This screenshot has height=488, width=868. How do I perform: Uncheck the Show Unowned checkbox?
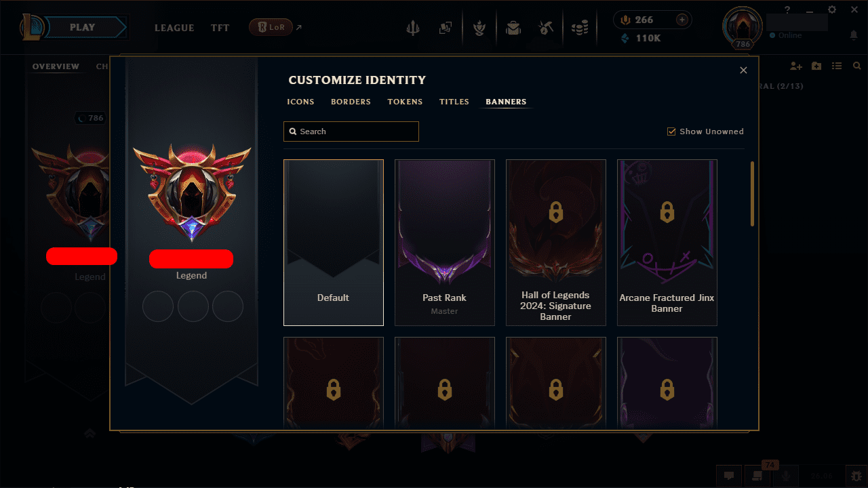(671, 131)
